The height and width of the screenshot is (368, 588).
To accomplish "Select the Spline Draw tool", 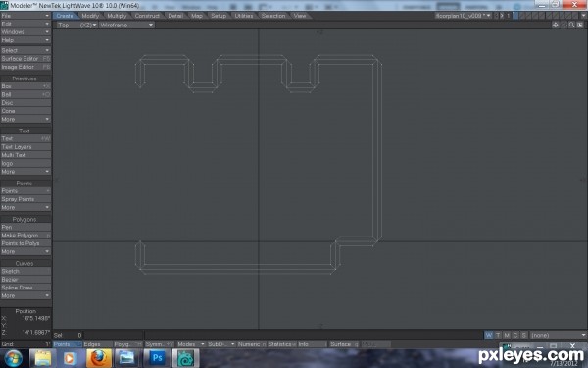I will pyautogui.click(x=25, y=288).
